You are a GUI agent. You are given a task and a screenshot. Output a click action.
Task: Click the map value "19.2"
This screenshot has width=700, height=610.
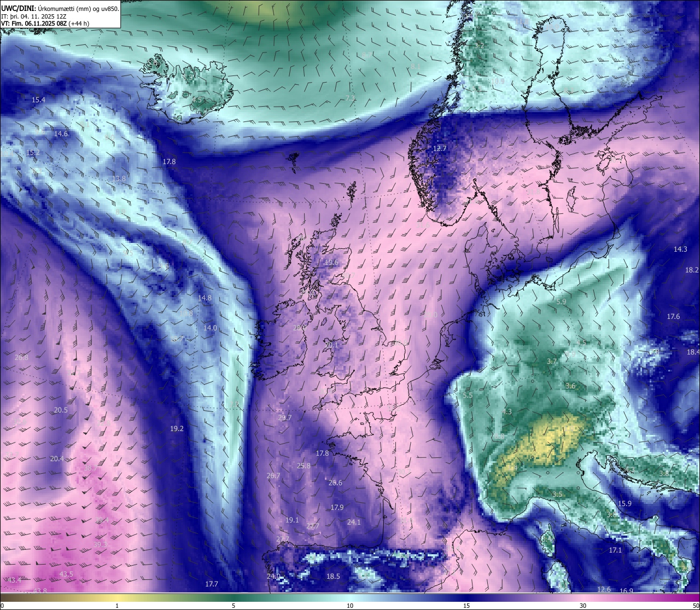pos(177,429)
